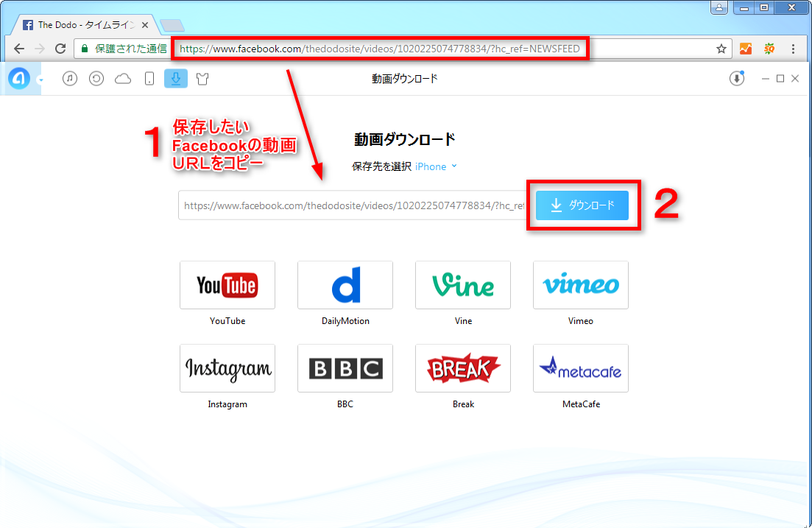Click the 保護された通信 security label
The height and width of the screenshot is (528, 812).
pos(130,49)
